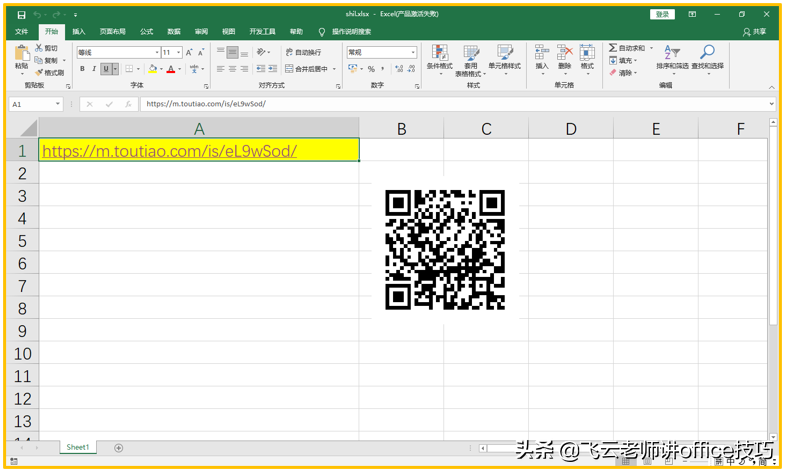
Task: Collapse the ribbon with chevron
Action: click(x=771, y=87)
